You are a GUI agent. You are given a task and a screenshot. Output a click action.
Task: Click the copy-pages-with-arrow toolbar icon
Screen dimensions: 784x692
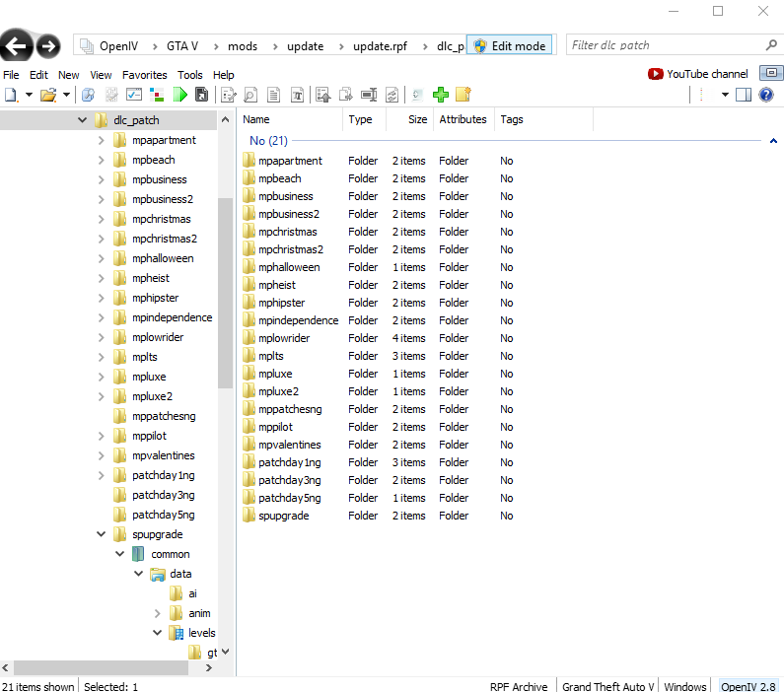pyautogui.click(x=346, y=95)
